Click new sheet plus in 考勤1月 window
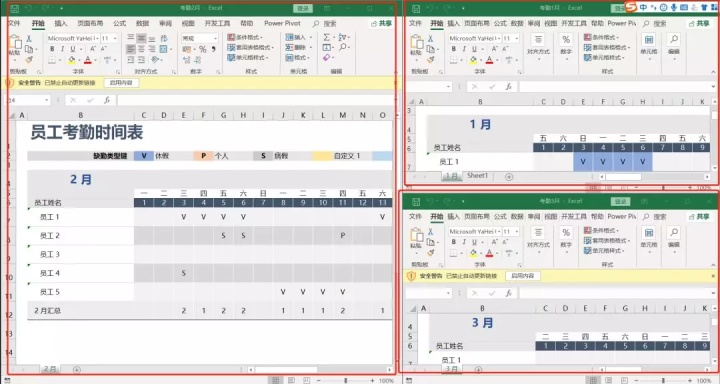This screenshot has width=720, height=384. click(x=509, y=177)
